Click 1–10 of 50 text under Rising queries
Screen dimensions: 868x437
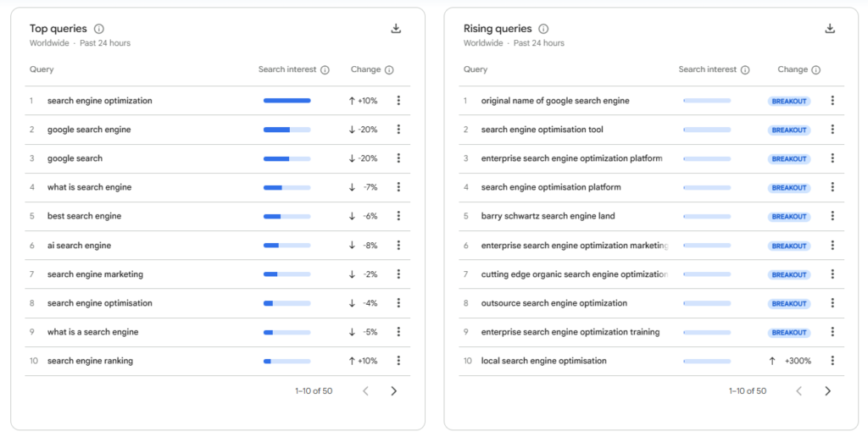pyautogui.click(x=748, y=391)
